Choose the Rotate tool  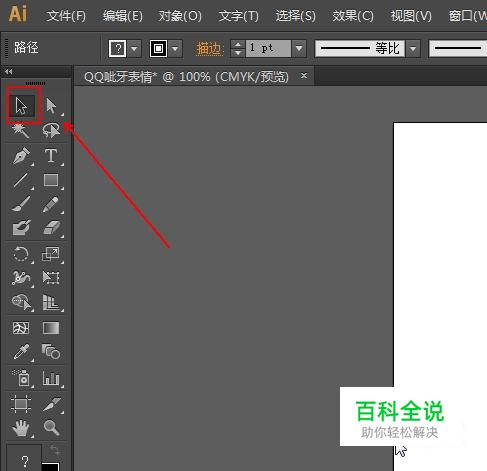click(x=21, y=254)
